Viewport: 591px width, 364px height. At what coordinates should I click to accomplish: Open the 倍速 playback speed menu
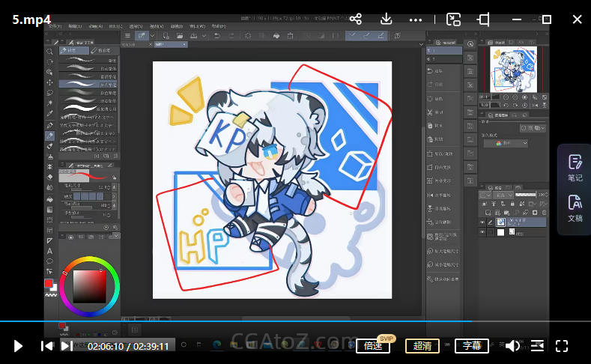(x=373, y=346)
